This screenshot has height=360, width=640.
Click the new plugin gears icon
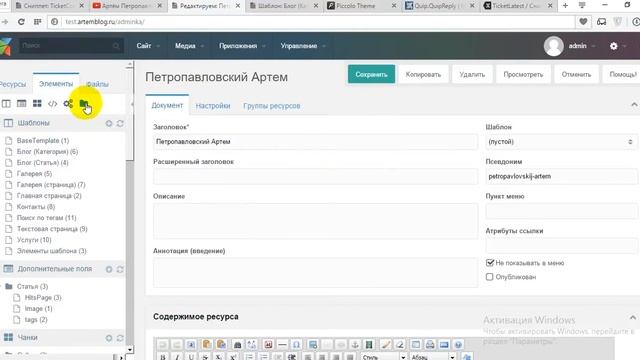click(x=68, y=104)
